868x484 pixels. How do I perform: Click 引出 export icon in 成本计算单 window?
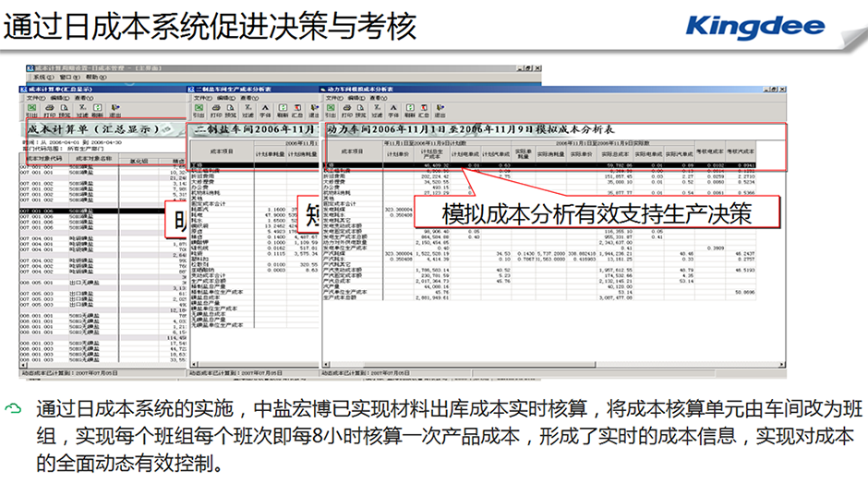31,109
